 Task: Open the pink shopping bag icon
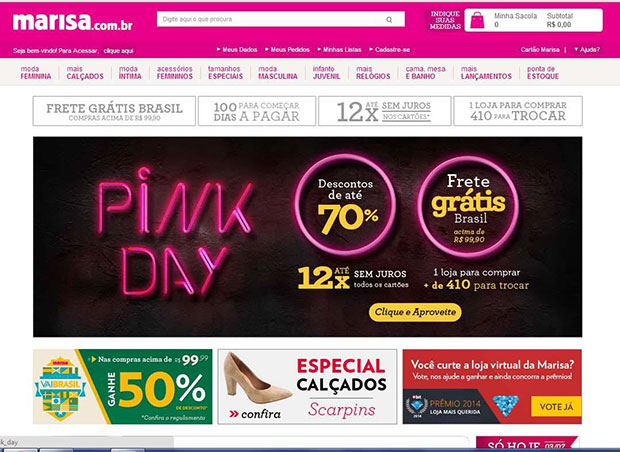click(x=477, y=20)
